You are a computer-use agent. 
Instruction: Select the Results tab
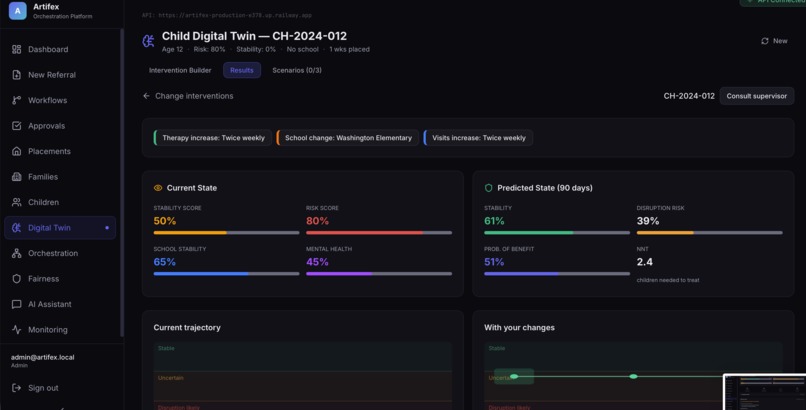point(242,70)
